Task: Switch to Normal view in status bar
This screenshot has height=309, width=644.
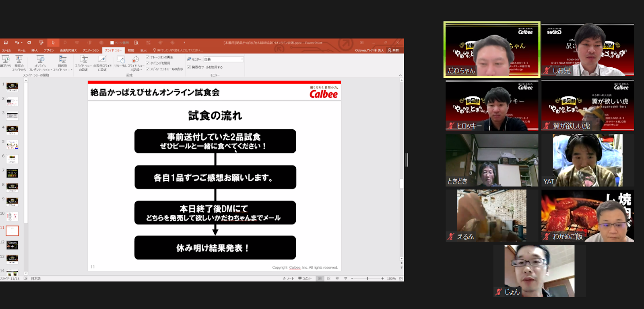Action: point(320,278)
